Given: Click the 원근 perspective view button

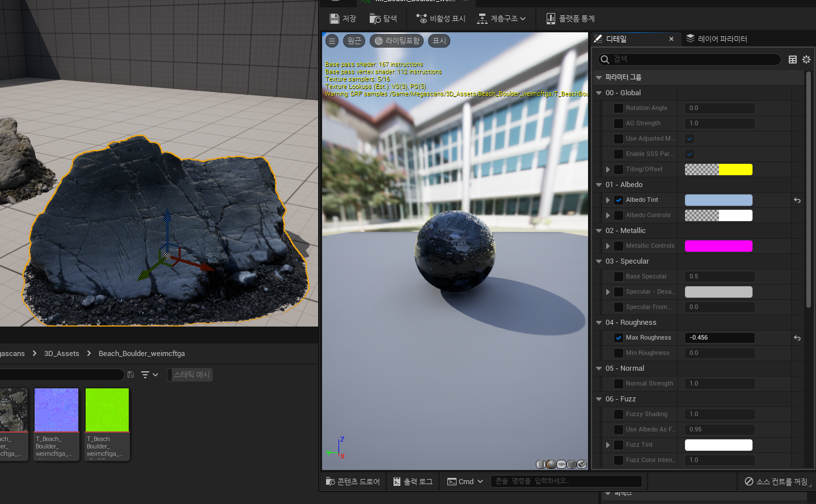Looking at the screenshot, I should click(x=354, y=41).
